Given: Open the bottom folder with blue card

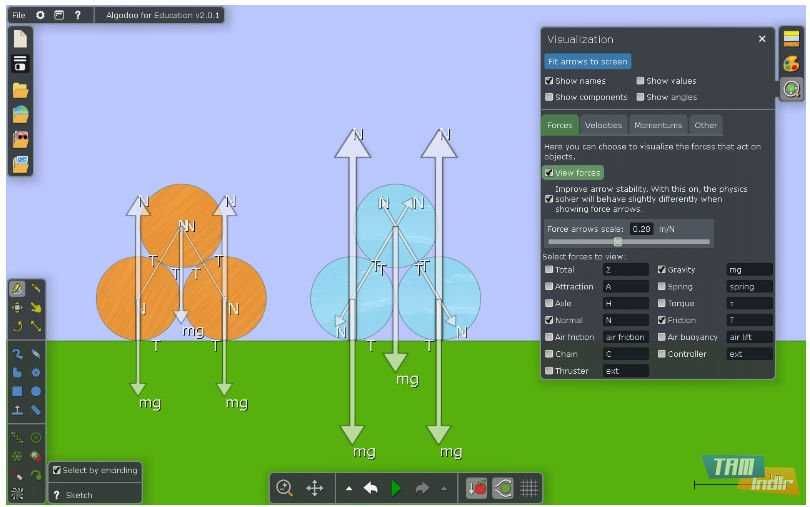Looking at the screenshot, I should [x=20, y=164].
